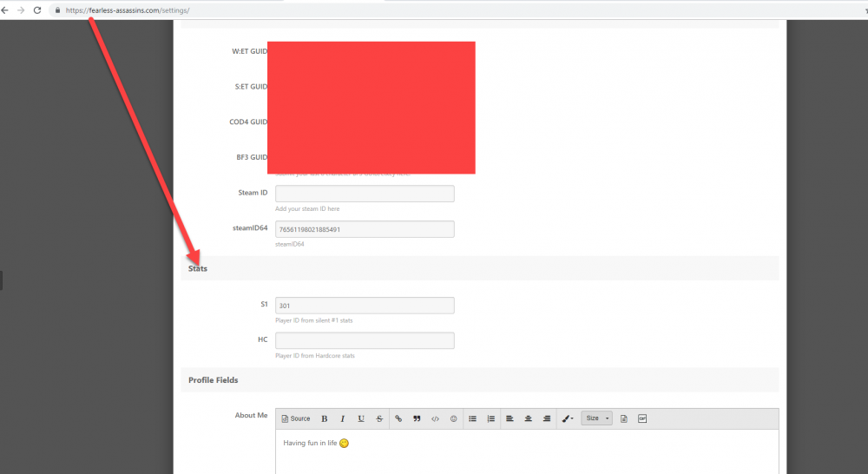Toggle bold formatting in editor
The height and width of the screenshot is (474, 868).
click(325, 418)
